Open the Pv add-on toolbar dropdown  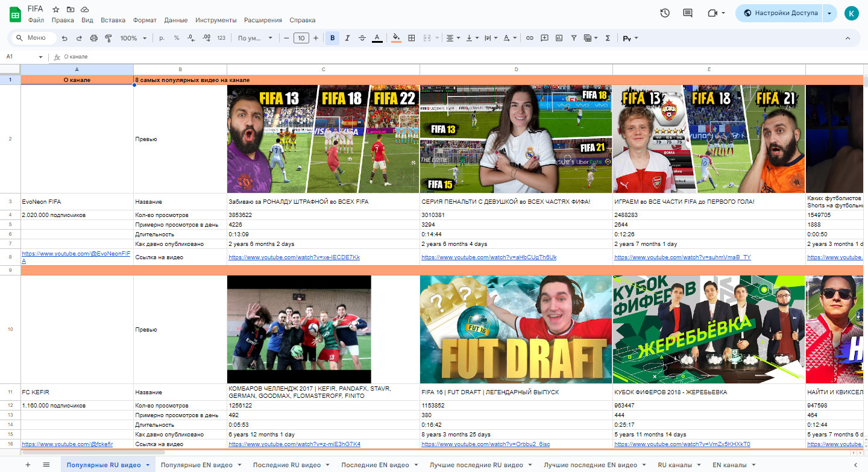tap(631, 38)
